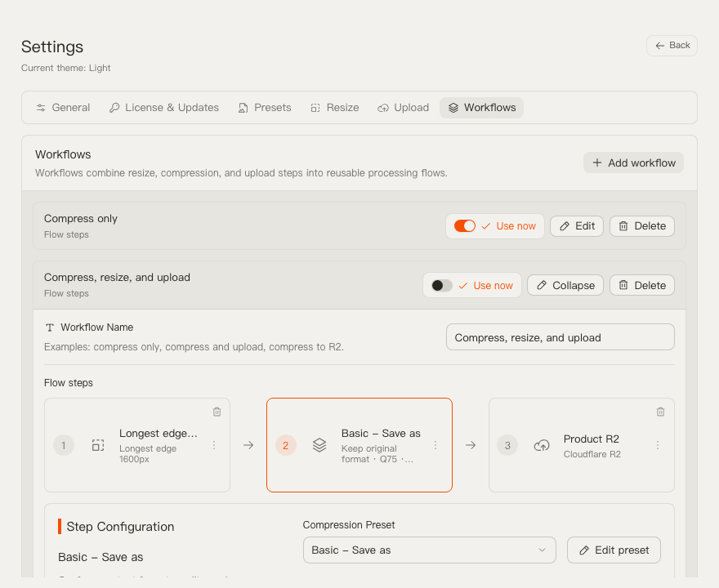Open the Presets tab
The width and height of the screenshot is (719, 588).
(x=265, y=108)
